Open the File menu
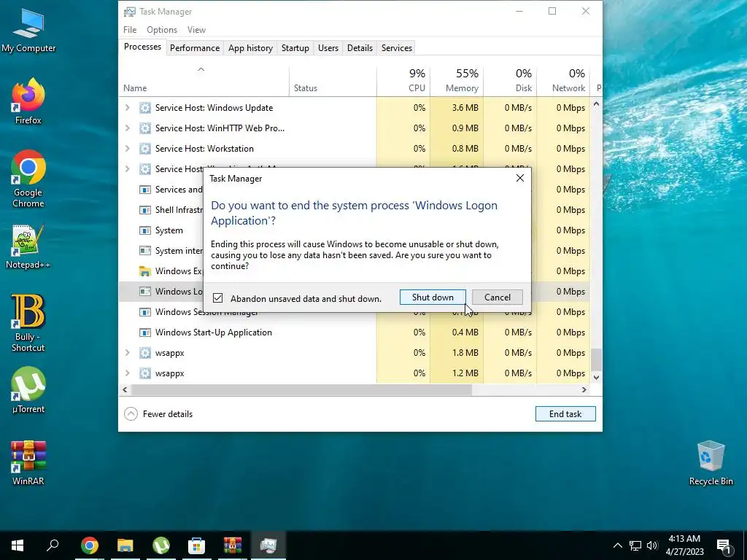This screenshot has height=560, width=747. click(130, 29)
